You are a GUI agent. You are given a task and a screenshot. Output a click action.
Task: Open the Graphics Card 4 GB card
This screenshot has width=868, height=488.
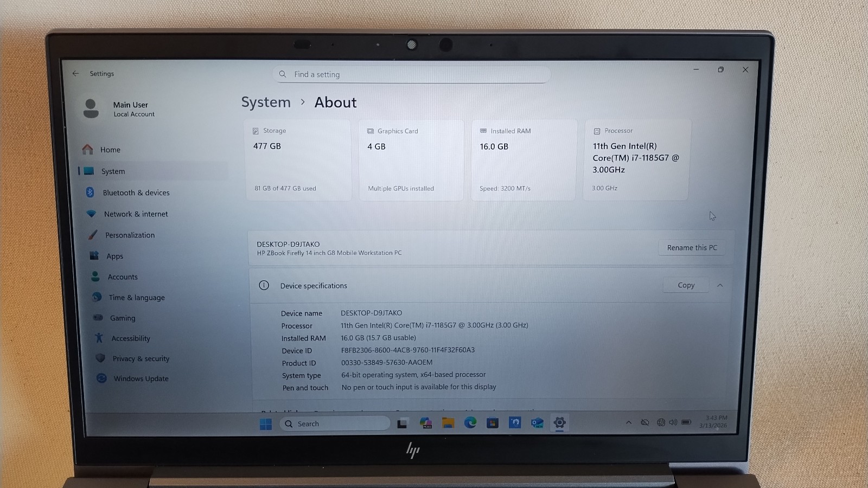[411, 160]
